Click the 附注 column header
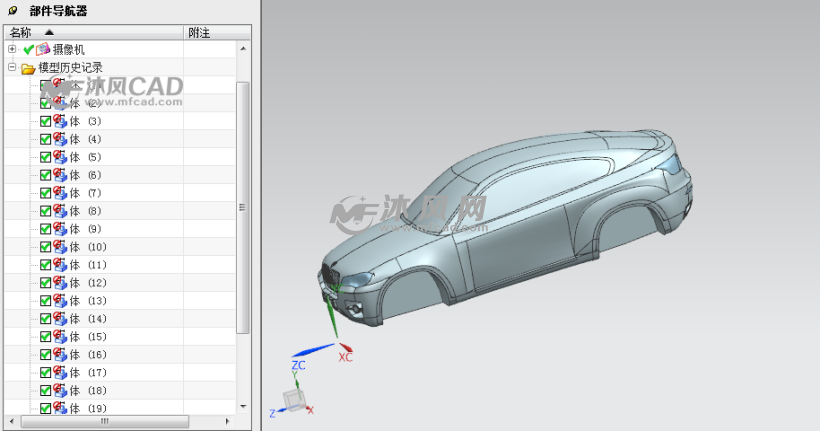This screenshot has width=820, height=431. 217,32
